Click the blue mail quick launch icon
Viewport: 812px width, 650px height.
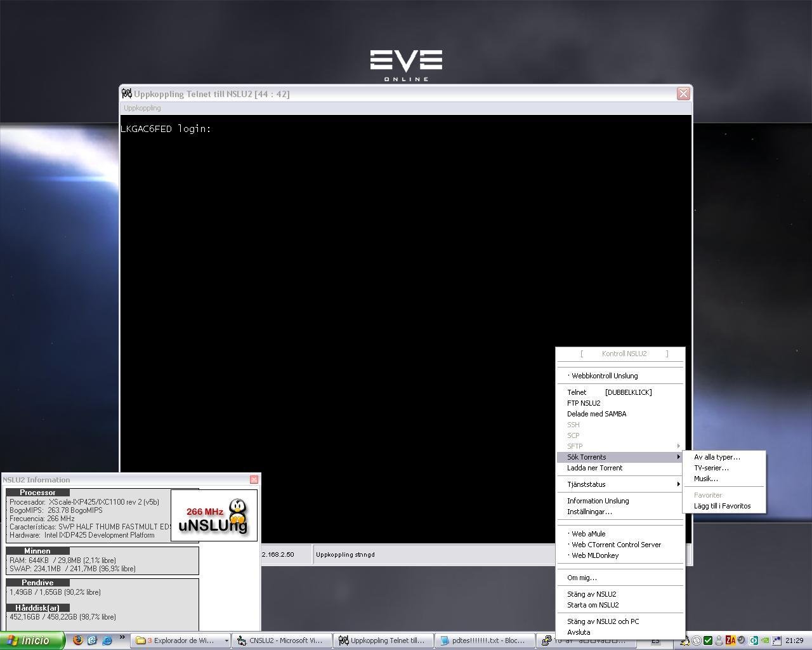pyautogui.click(x=93, y=640)
